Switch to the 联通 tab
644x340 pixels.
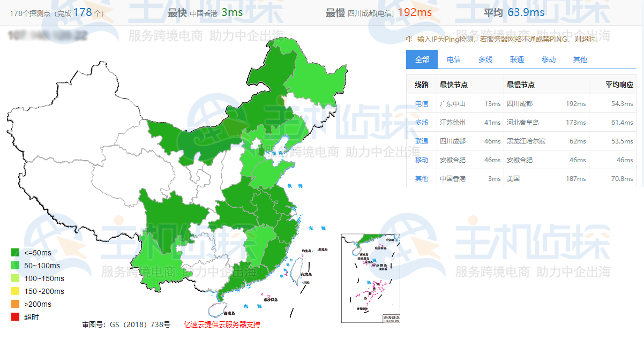516,59
